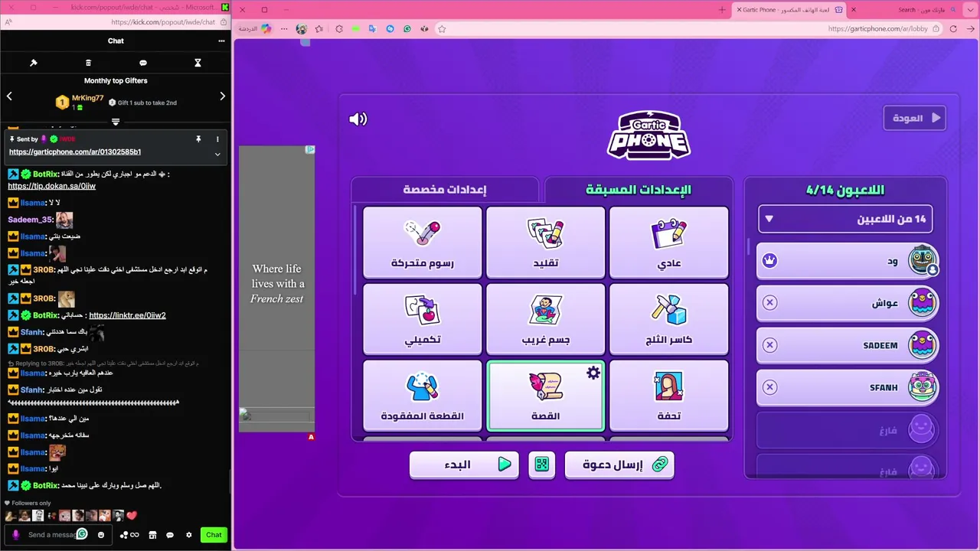Click the Grammarly icon in message field
Viewport: 980px width, 551px height.
(x=82, y=534)
